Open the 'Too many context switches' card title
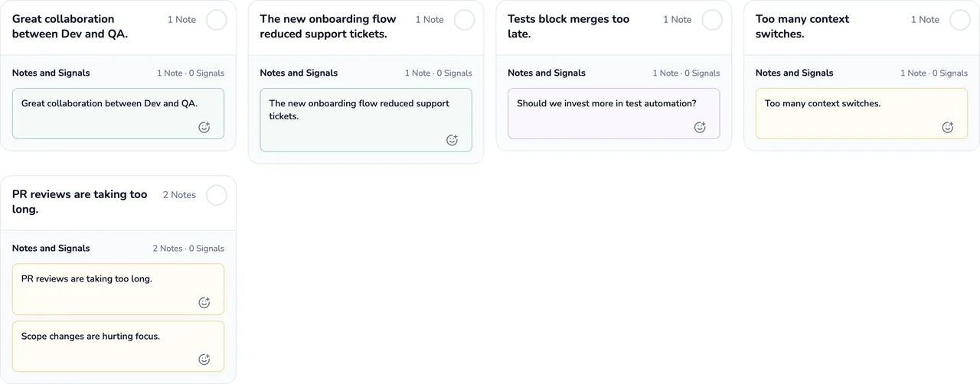Viewport: 980px width, 384px height. 802,27
